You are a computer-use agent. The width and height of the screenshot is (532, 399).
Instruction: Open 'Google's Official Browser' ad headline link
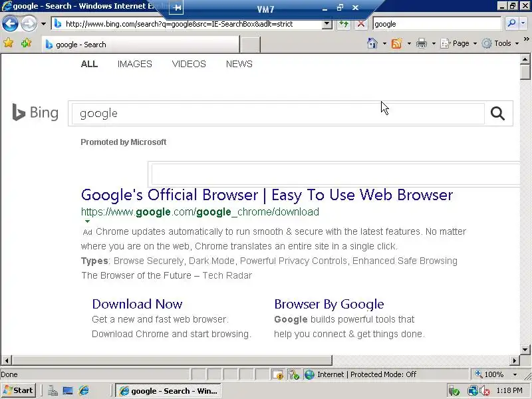(267, 195)
